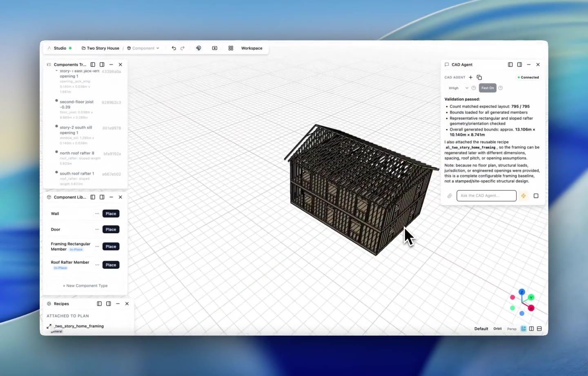Click the help icon next to XHigh
This screenshot has height=376, width=588.
[x=474, y=88]
